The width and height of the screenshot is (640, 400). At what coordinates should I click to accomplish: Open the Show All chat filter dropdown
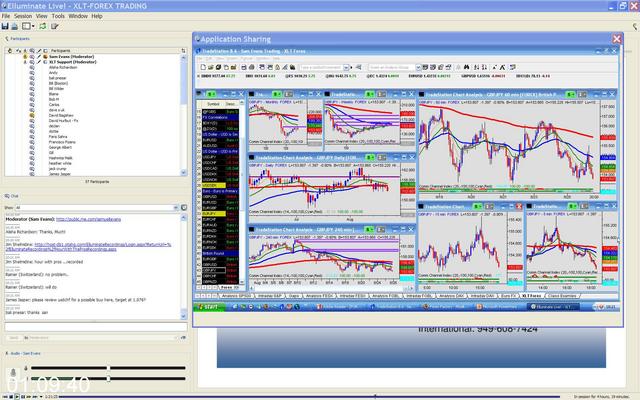point(176,208)
